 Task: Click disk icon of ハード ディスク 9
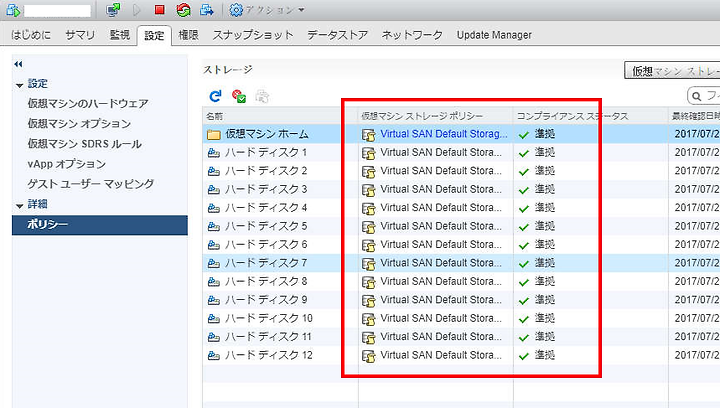pos(214,300)
